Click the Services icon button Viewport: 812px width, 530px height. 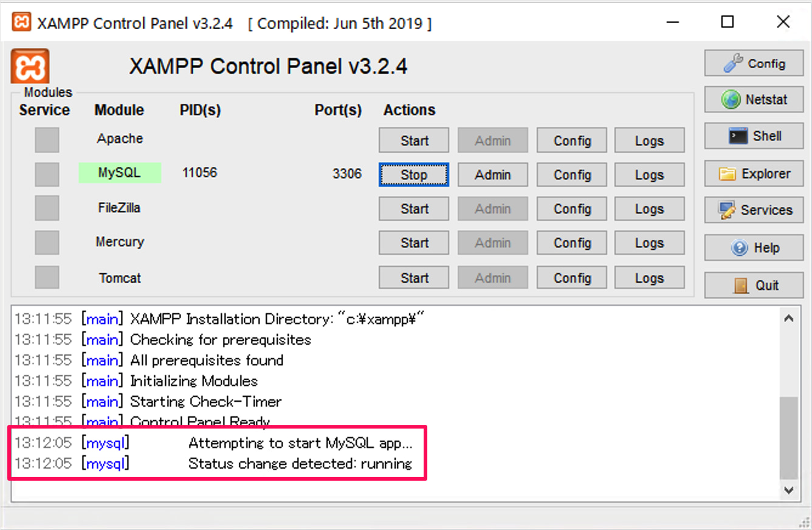754,210
